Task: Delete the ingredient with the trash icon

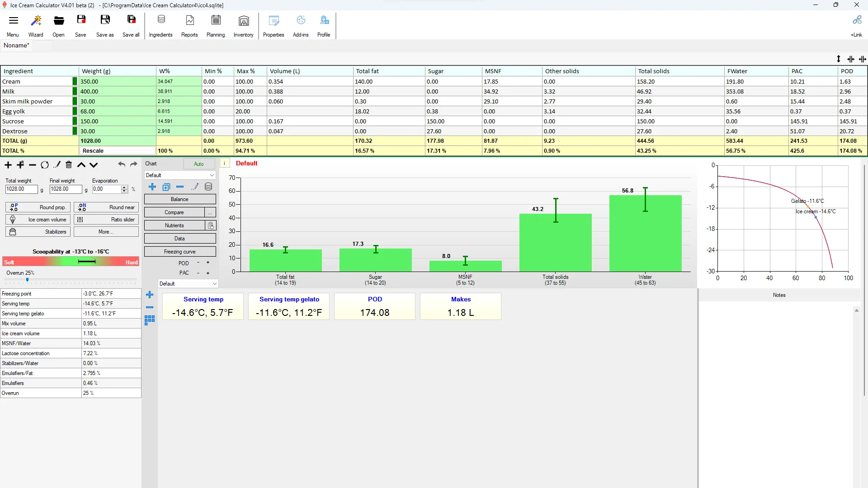Action: pyautogui.click(x=69, y=165)
